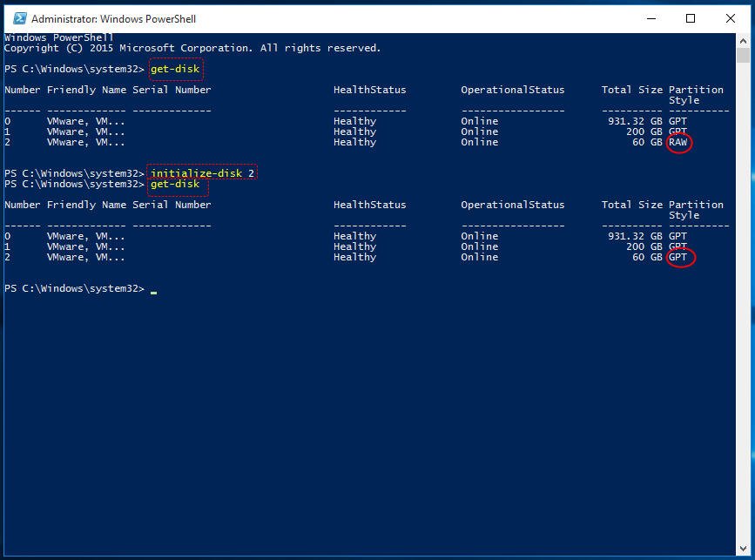Select the circled GPT partition style value

click(677, 257)
